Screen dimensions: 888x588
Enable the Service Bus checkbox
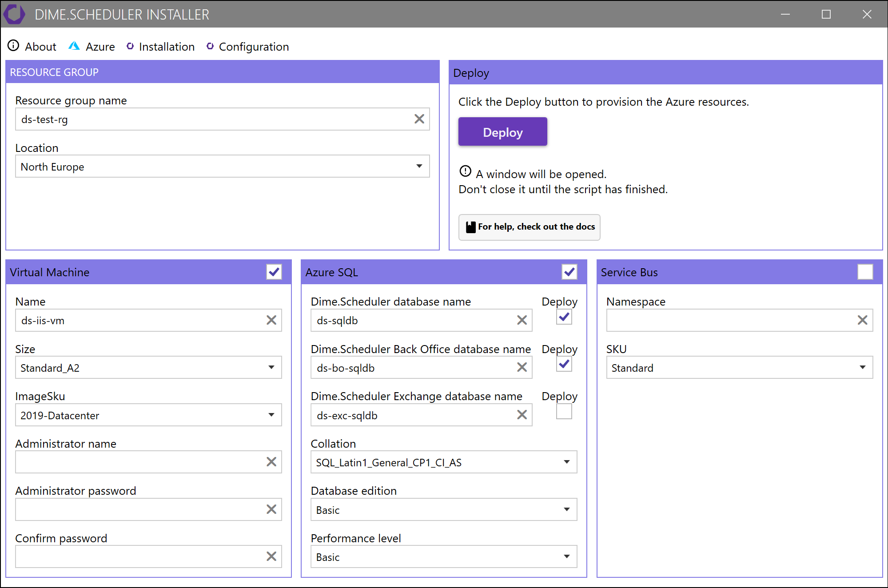[x=865, y=272]
